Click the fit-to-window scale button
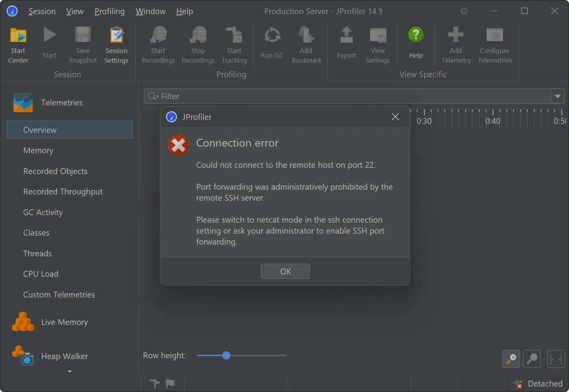Screen dimensions: 569x392 pos(556,359)
